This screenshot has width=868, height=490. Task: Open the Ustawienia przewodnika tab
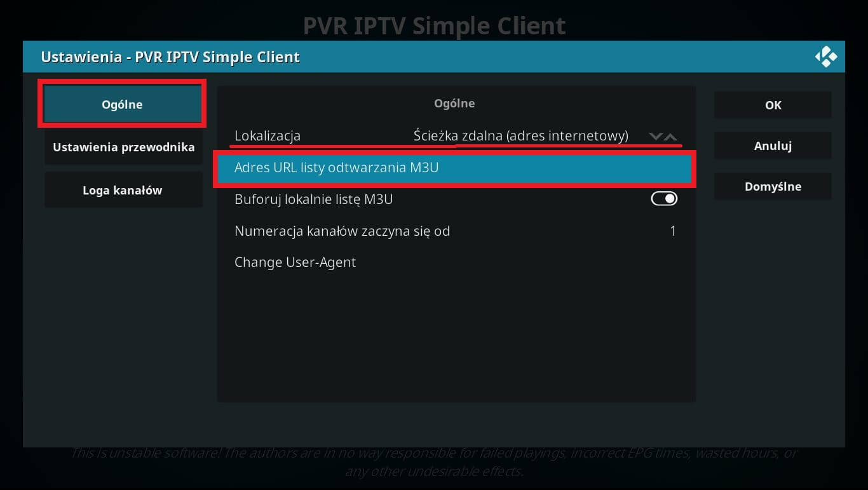point(123,147)
